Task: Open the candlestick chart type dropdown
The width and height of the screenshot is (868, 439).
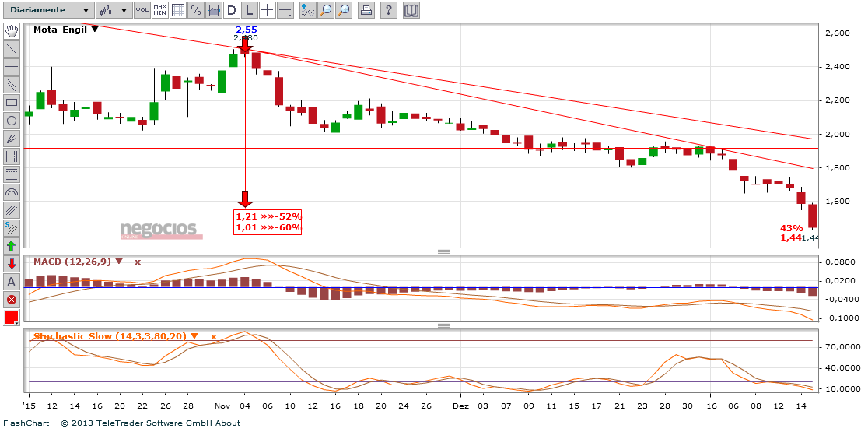Action: pyautogui.click(x=114, y=10)
